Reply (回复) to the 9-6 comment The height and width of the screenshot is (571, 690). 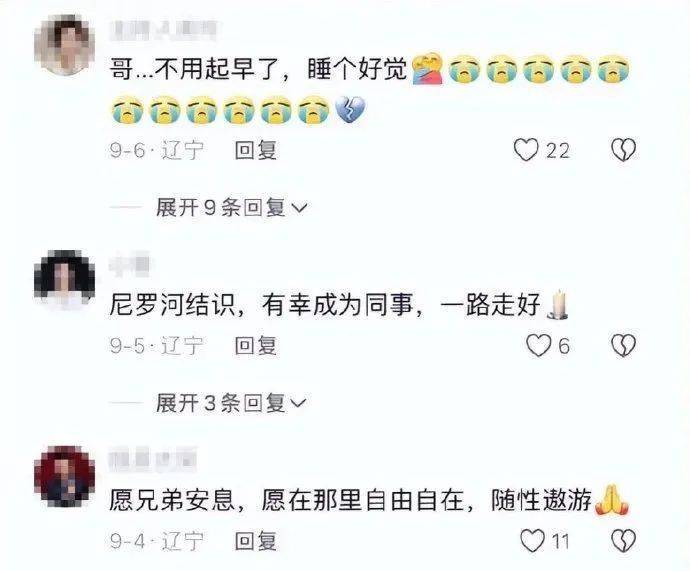[256, 150]
